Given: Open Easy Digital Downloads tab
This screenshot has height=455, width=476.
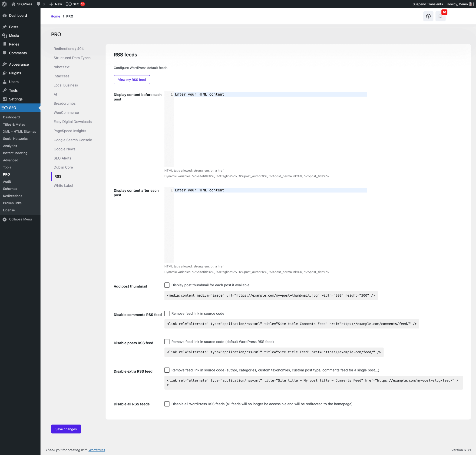Looking at the screenshot, I should point(73,122).
